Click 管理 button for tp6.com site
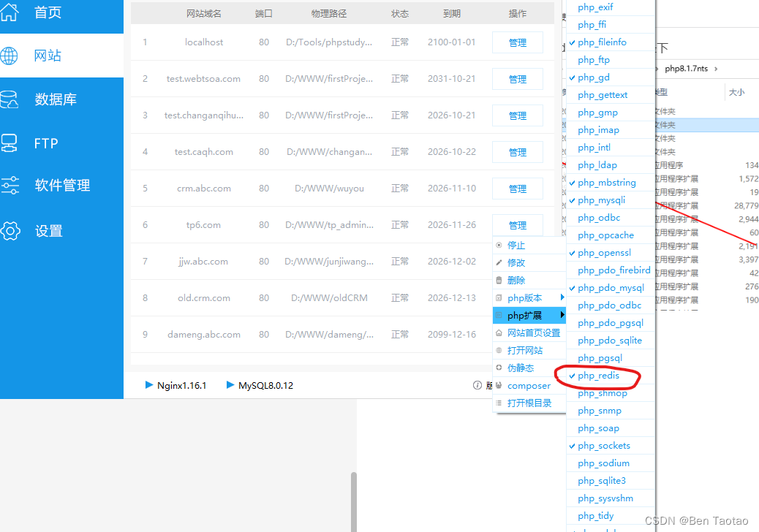Viewport: 759px width, 532px height. 517,224
